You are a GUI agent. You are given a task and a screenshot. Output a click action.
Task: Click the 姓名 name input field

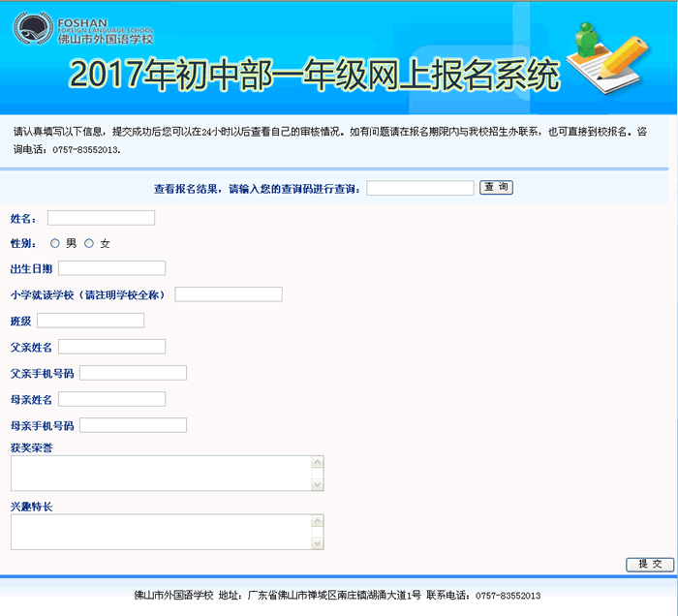point(101,218)
